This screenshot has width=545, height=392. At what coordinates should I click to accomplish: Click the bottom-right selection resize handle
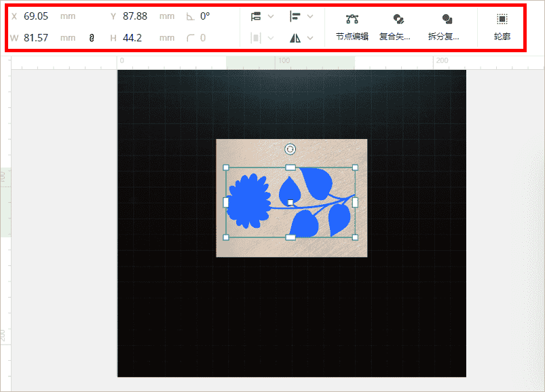point(355,237)
